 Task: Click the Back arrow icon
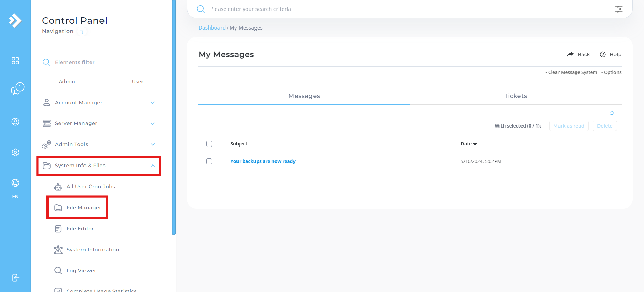coord(570,54)
